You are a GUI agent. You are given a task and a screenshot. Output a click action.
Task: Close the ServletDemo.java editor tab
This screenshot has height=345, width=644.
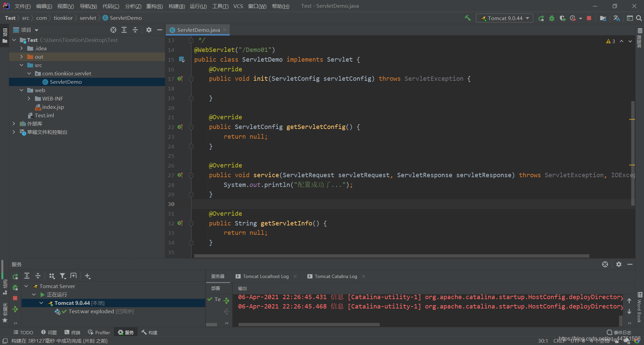pos(225,30)
